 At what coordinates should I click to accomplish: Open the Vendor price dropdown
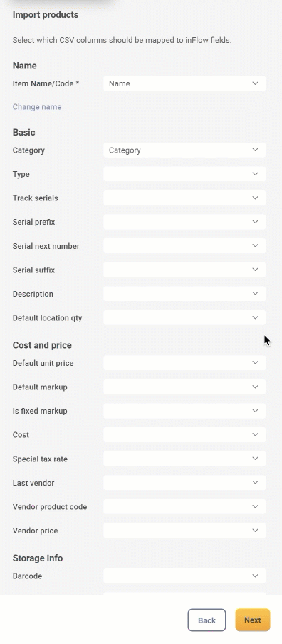click(x=184, y=531)
